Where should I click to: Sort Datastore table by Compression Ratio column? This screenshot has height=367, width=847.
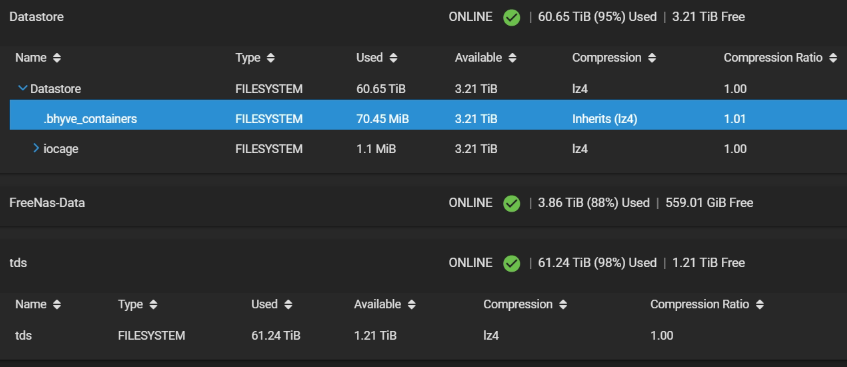[x=780, y=58]
